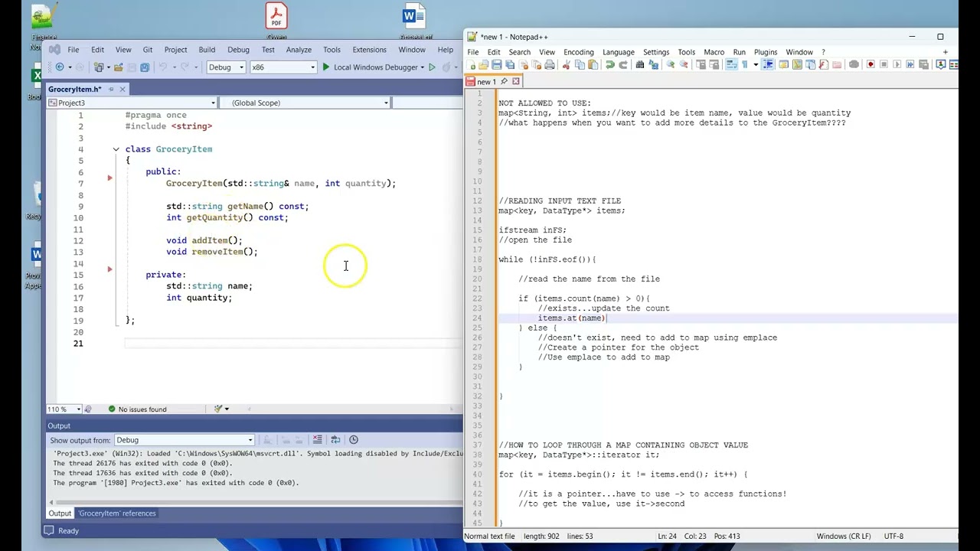Open the x86 platform dropdown
The height and width of the screenshot is (551, 980).
(283, 67)
